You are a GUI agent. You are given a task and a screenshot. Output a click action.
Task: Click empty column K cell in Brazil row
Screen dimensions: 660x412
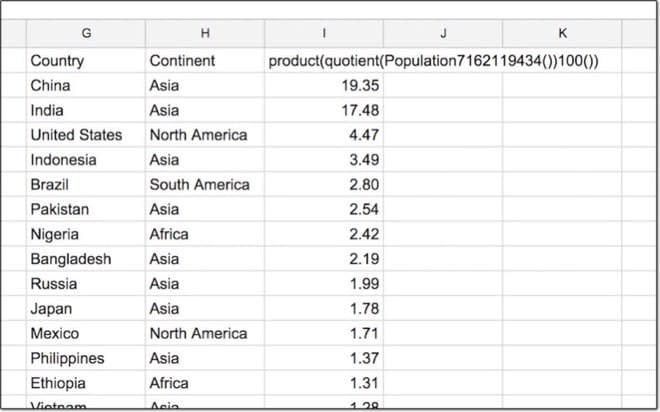[562, 185]
